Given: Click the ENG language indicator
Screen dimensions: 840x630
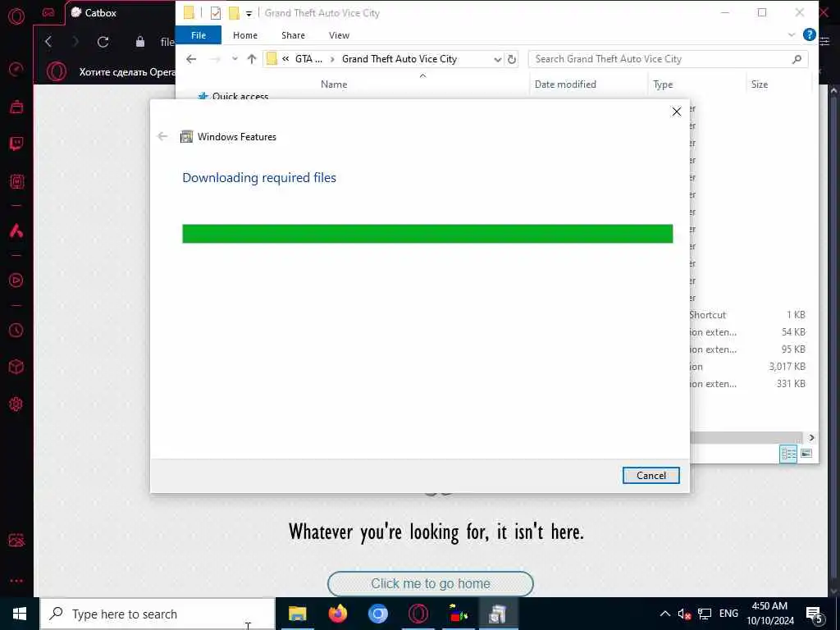Looking at the screenshot, I should (728, 614).
